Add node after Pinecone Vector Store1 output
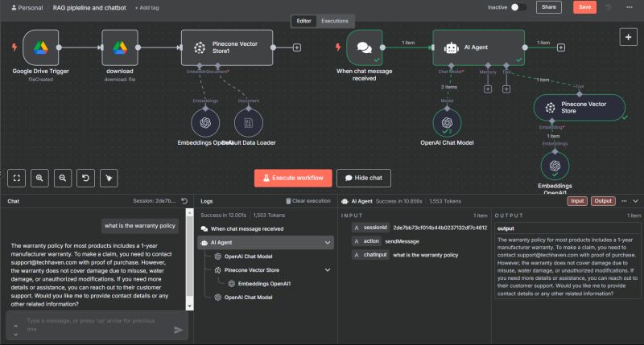Viewport: 644px width, 345px height. point(297,47)
